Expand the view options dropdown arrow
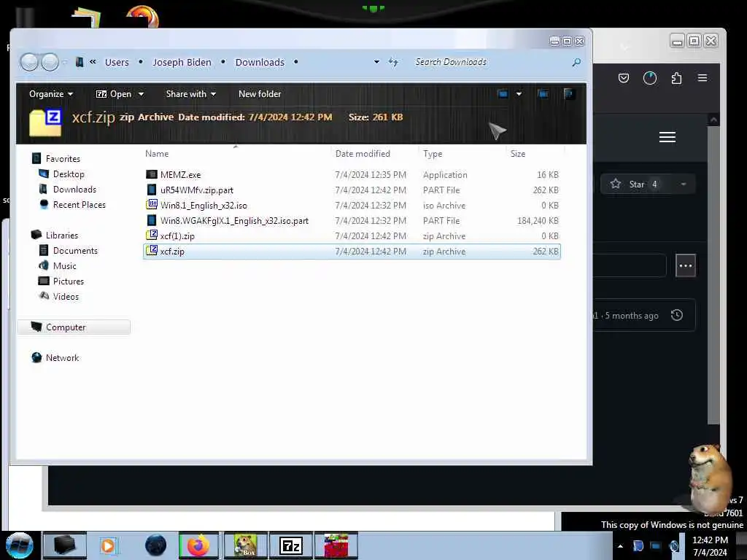Viewport: 747px width, 560px height. coord(519,94)
